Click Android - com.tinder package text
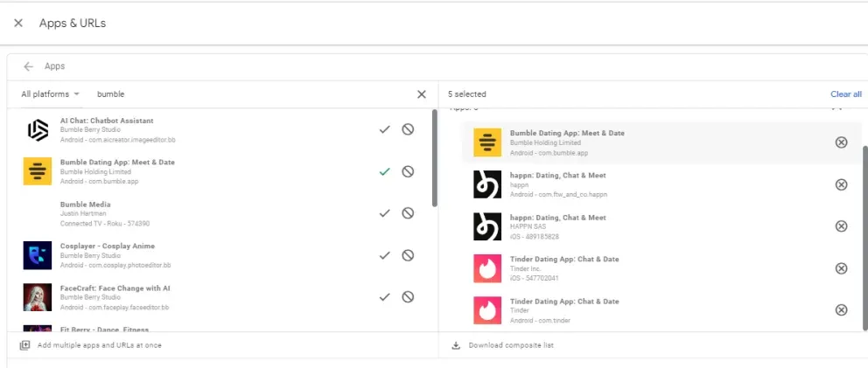 click(540, 321)
